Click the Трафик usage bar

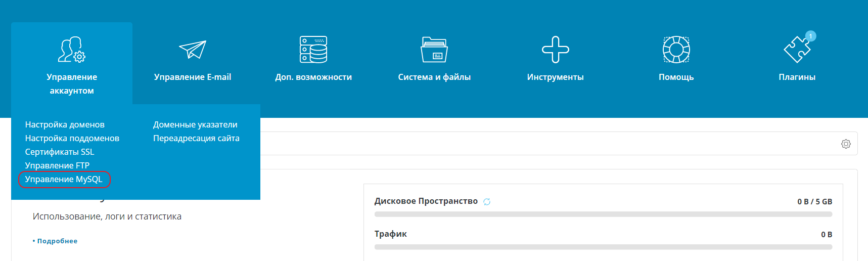click(603, 247)
